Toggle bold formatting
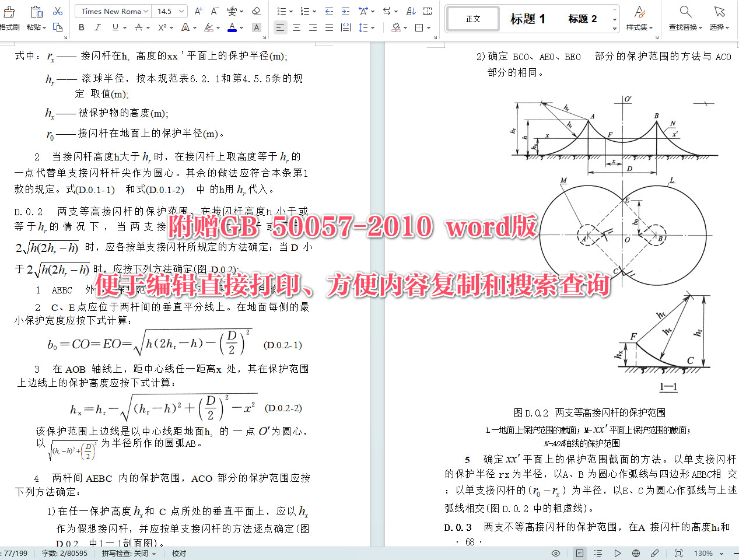This screenshot has width=739, height=560. (81, 27)
